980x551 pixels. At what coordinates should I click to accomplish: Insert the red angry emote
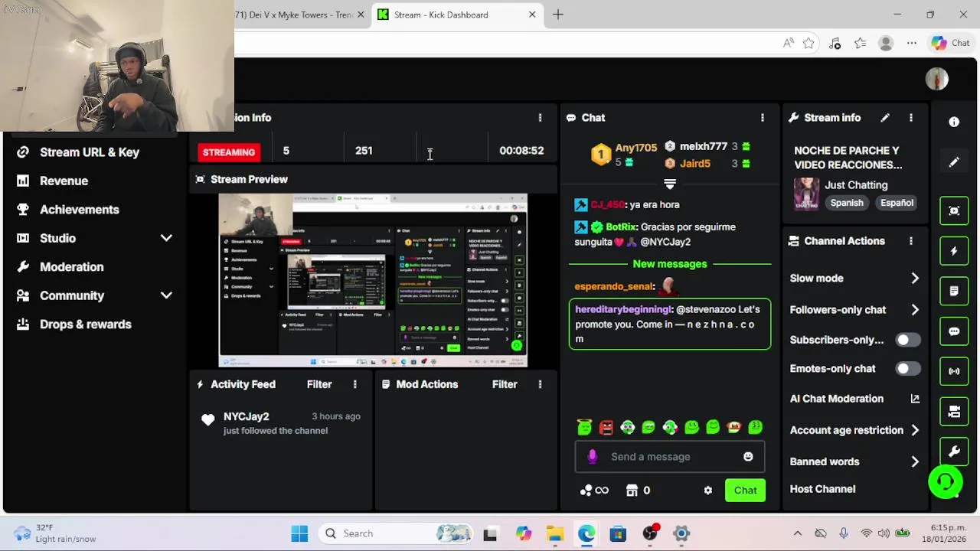[606, 428]
